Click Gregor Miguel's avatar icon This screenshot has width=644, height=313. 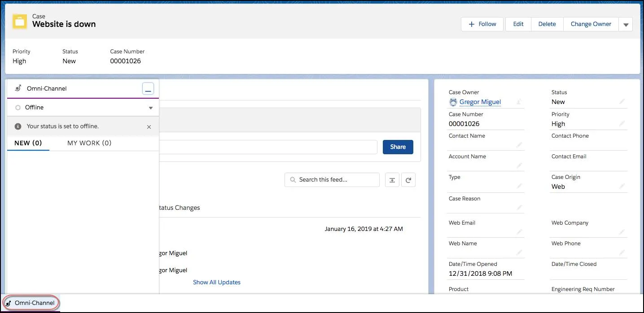pyautogui.click(x=452, y=102)
